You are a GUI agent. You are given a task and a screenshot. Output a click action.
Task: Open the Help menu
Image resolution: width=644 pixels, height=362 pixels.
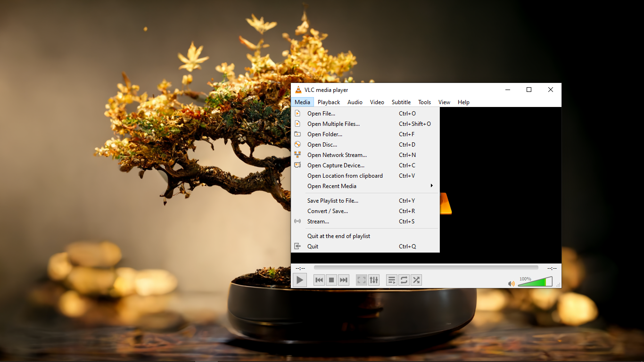click(x=463, y=102)
